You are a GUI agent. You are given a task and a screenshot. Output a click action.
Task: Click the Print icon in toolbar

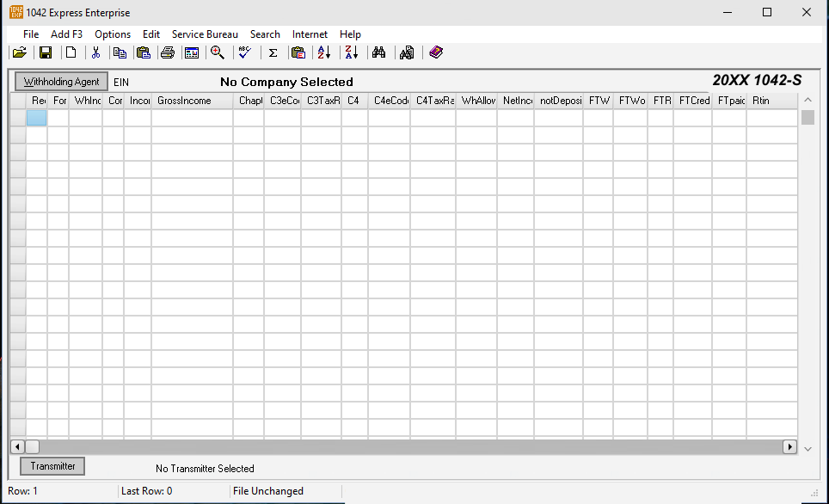click(168, 52)
